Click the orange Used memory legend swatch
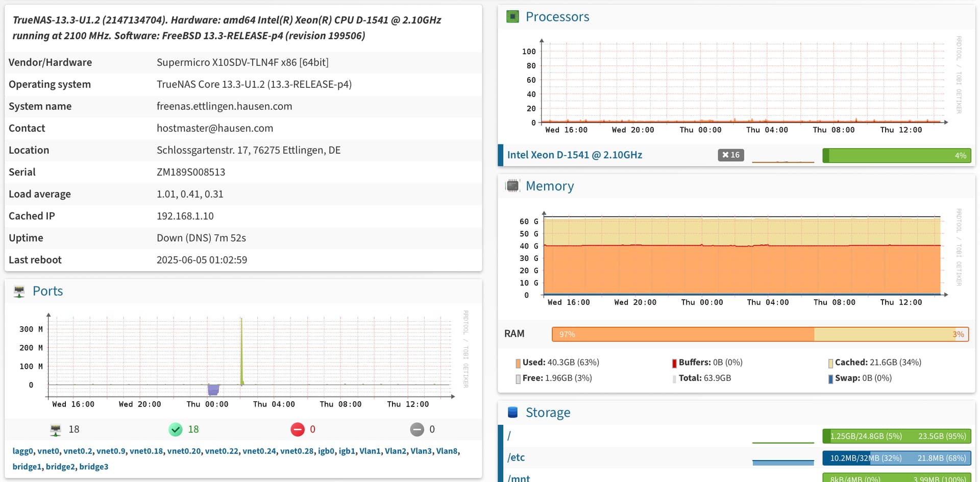 pyautogui.click(x=518, y=363)
